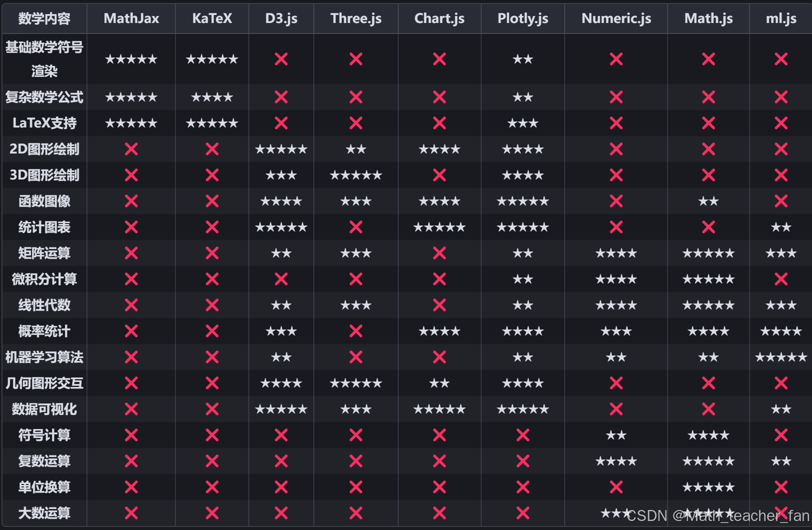Select the Three.js X in 概率统计 row
This screenshot has width=812, height=530.
(356, 331)
